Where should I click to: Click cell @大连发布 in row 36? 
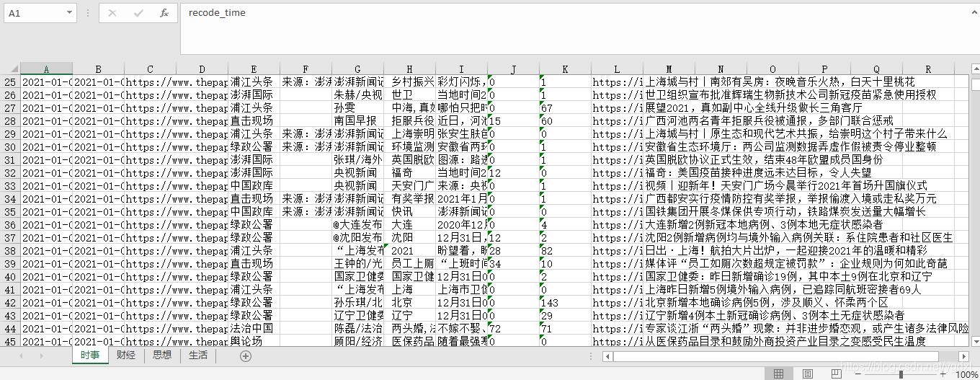pos(358,224)
